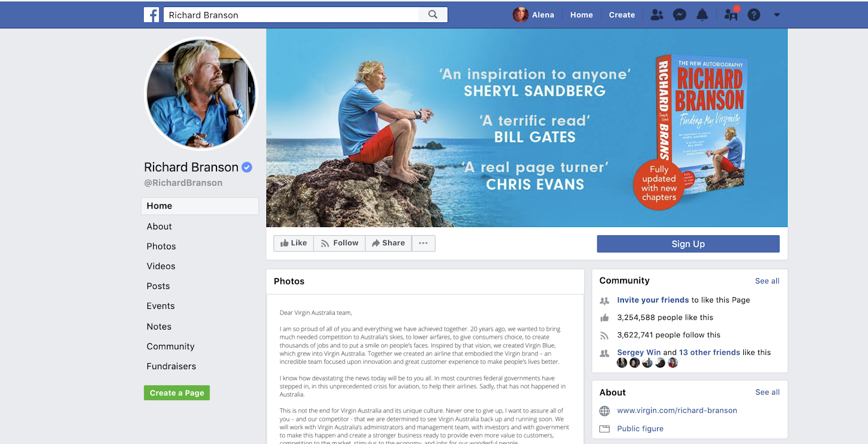Click the search magnifier icon
This screenshot has width=868, height=444.
click(x=433, y=15)
